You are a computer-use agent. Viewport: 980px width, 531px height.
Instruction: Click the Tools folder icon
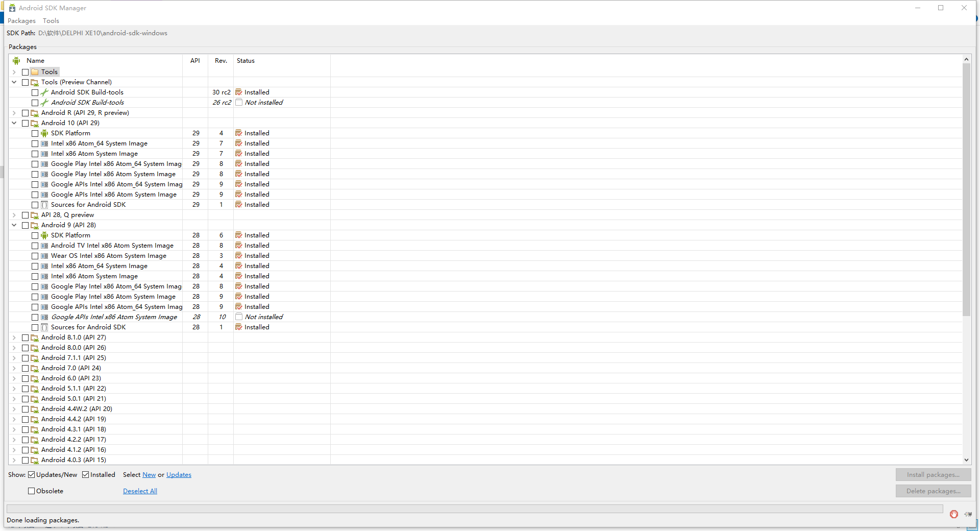(35, 72)
